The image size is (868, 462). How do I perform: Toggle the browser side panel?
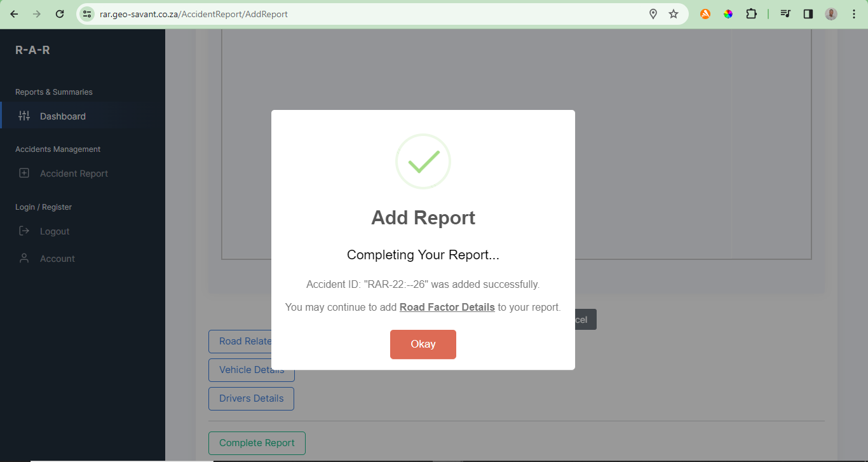808,14
